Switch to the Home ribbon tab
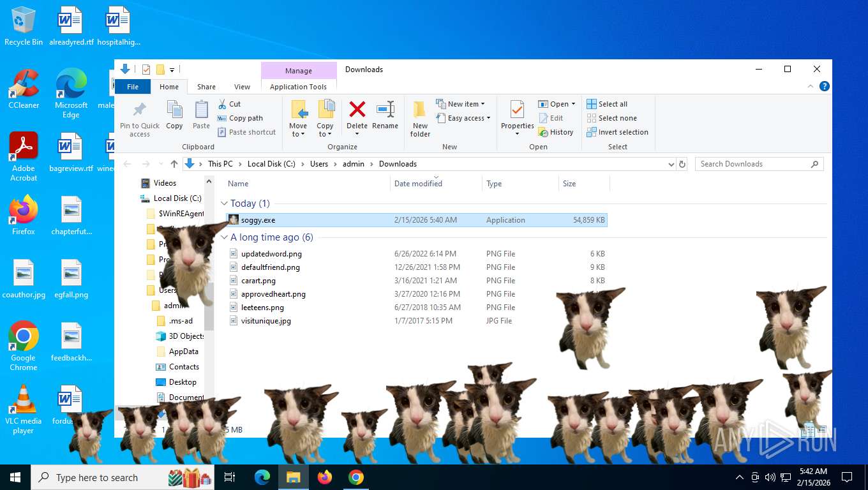The width and height of the screenshot is (868, 490). (169, 87)
